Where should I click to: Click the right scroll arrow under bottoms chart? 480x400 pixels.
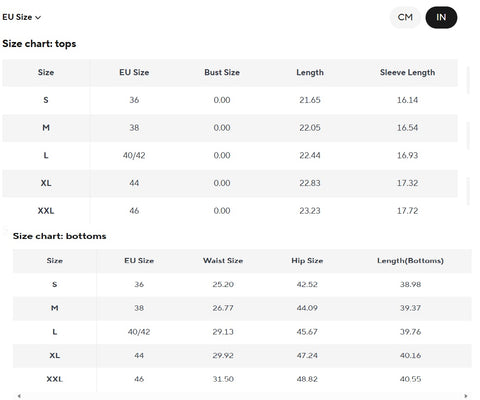point(466,396)
